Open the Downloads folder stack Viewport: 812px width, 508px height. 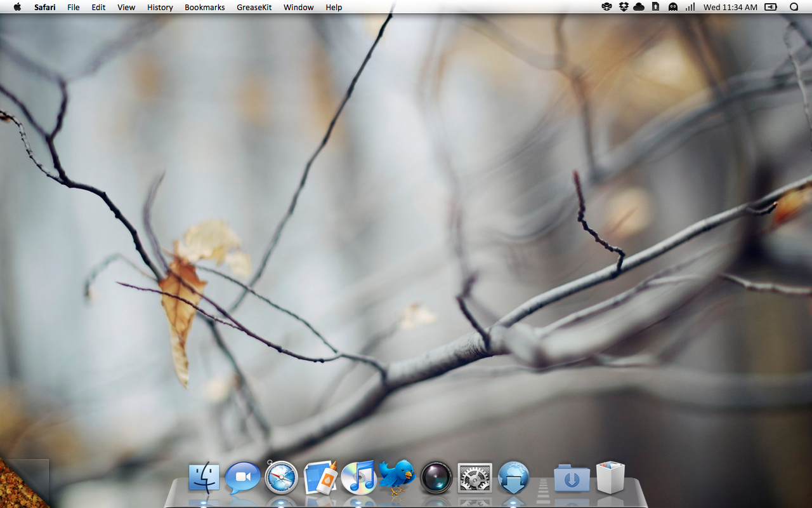(x=572, y=478)
